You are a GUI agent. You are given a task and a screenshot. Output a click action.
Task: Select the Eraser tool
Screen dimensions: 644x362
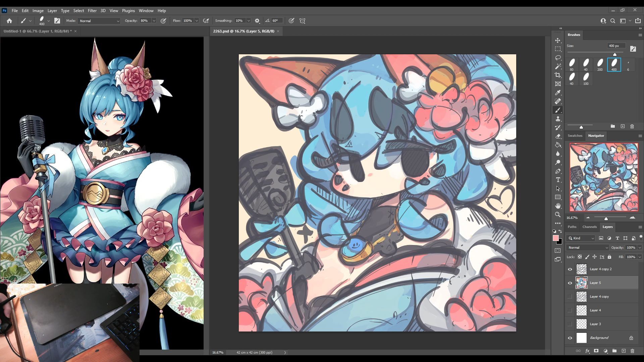click(x=558, y=136)
